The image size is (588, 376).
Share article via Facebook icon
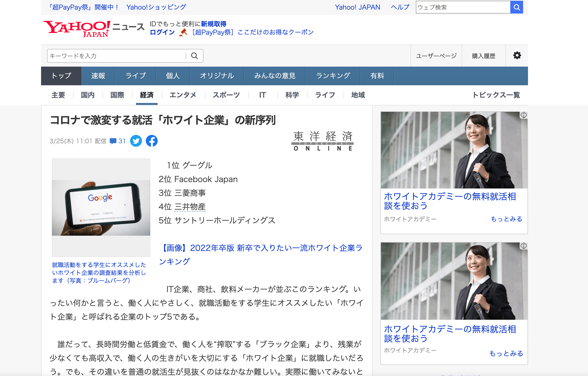point(152,141)
